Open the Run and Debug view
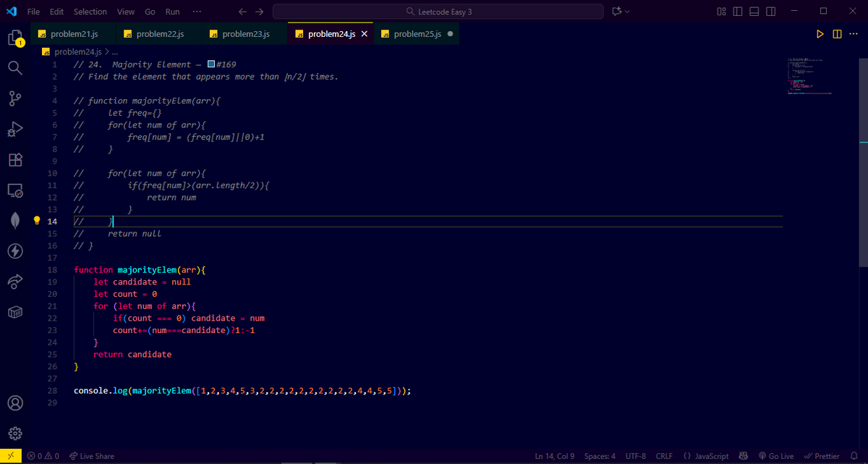Image resolution: width=868 pixels, height=464 pixels. (x=16, y=129)
